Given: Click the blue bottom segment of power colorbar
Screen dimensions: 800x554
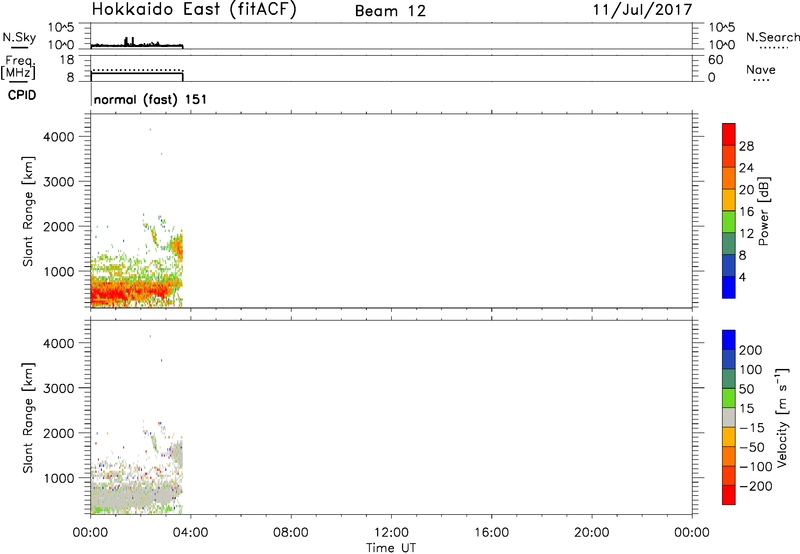Looking at the screenshot, I should pos(729,287).
